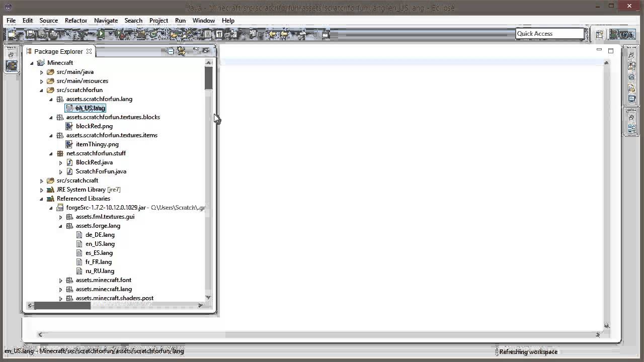Open the Source menu
The height and width of the screenshot is (362, 644).
pyautogui.click(x=49, y=21)
